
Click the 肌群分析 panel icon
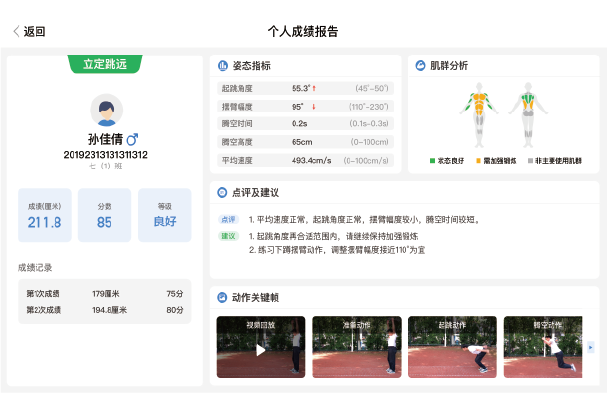click(x=420, y=65)
